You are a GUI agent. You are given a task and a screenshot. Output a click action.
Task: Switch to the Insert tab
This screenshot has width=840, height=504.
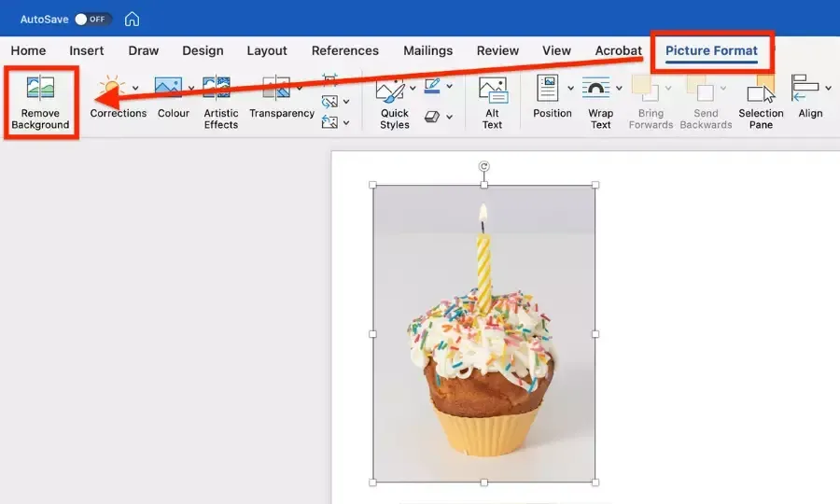(87, 50)
